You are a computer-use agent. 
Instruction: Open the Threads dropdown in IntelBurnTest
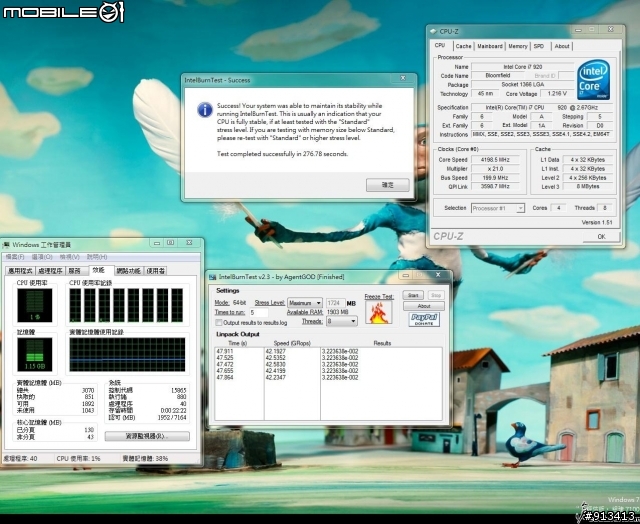[x=342, y=321]
